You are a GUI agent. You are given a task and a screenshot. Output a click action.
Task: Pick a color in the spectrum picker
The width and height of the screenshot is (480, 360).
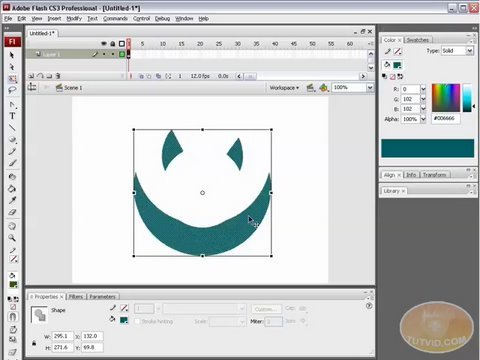(x=446, y=98)
